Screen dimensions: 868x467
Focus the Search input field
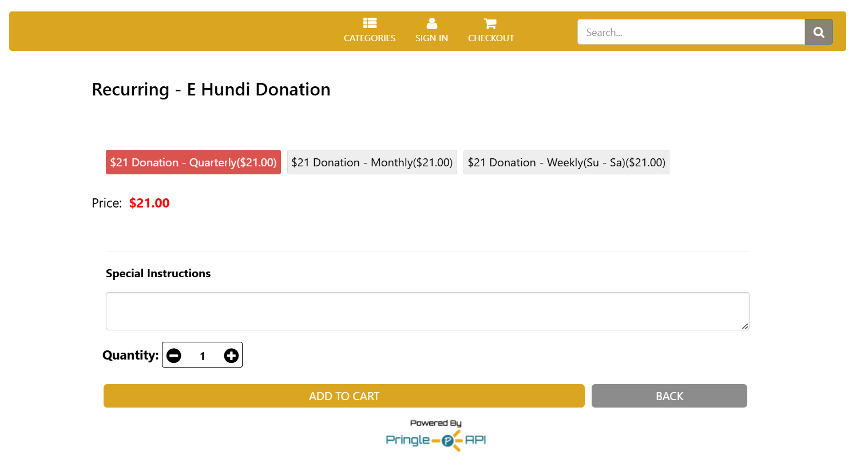pos(691,32)
